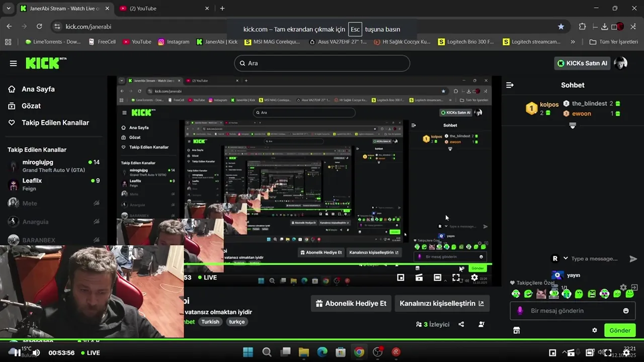
Task: Select the Anarguia channel
Action: (x=53, y=222)
